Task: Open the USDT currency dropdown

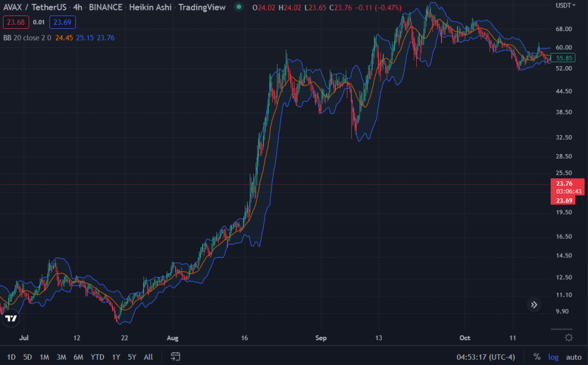Action: coord(566,5)
